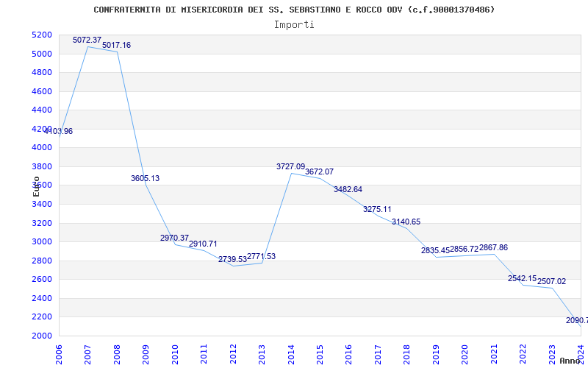Click the Anno x-axis title

click(570, 361)
